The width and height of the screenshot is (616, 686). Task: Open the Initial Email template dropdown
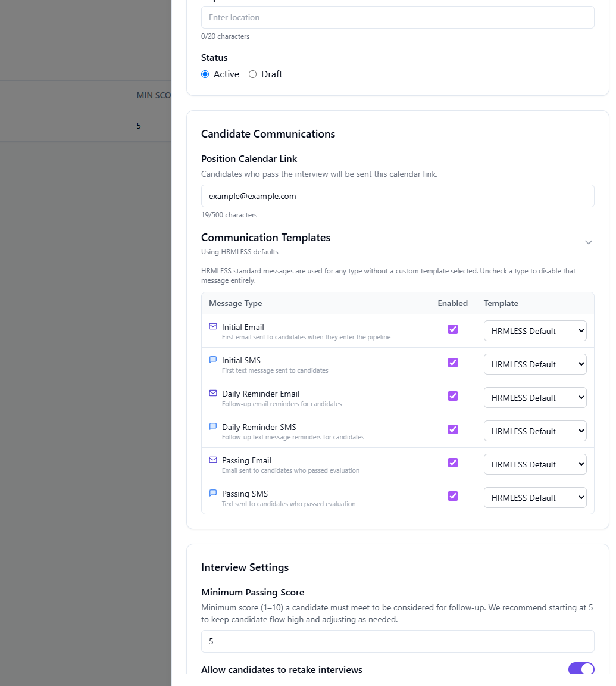click(535, 331)
